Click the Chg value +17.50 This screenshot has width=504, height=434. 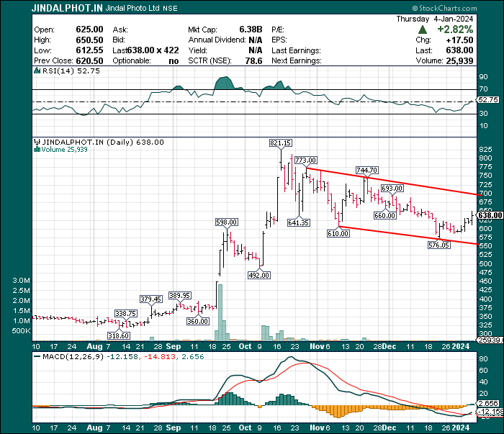point(459,40)
